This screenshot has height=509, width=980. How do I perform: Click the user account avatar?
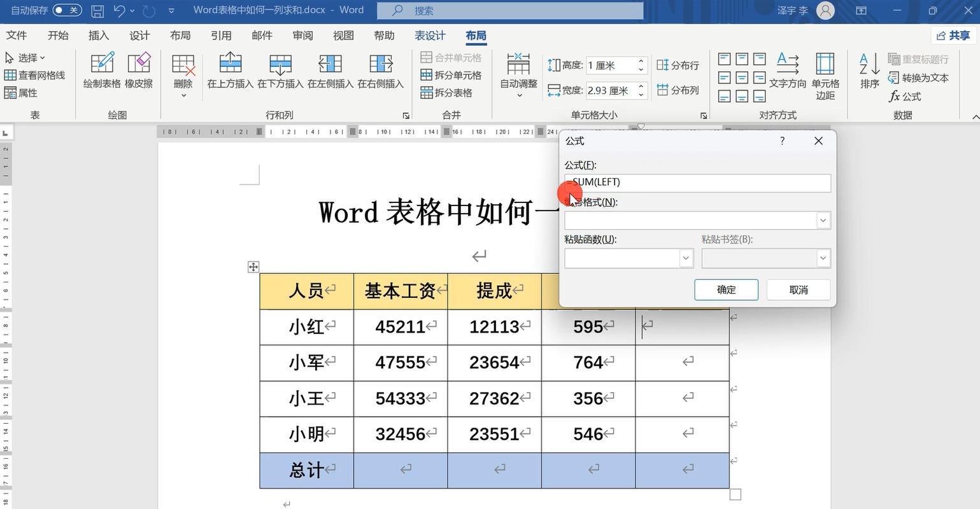pyautogui.click(x=825, y=10)
